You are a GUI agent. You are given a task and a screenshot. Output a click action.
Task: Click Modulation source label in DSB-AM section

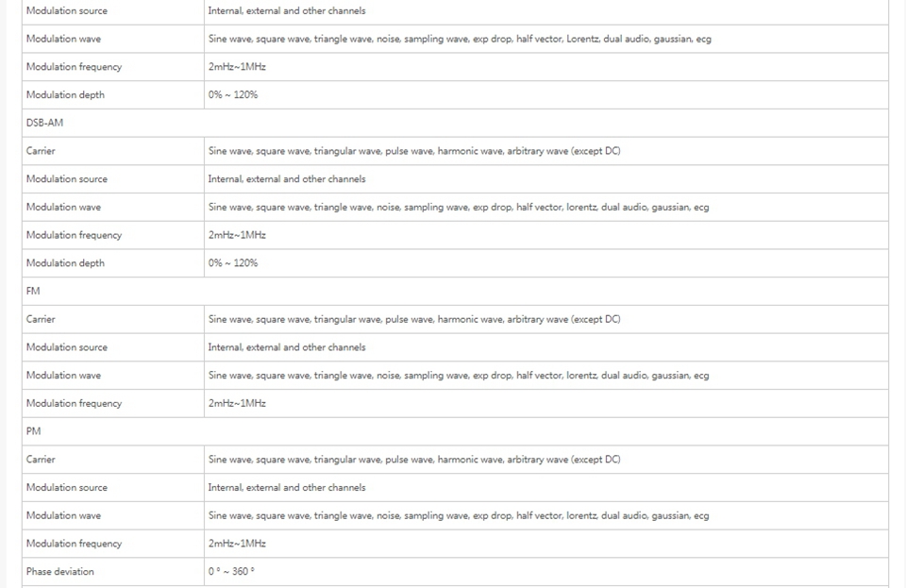67,179
